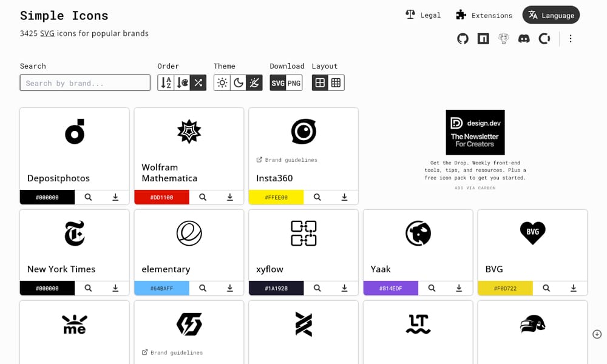The width and height of the screenshot is (607, 364).
Task: Click the Ads via Carbon link
Action: [475, 188]
